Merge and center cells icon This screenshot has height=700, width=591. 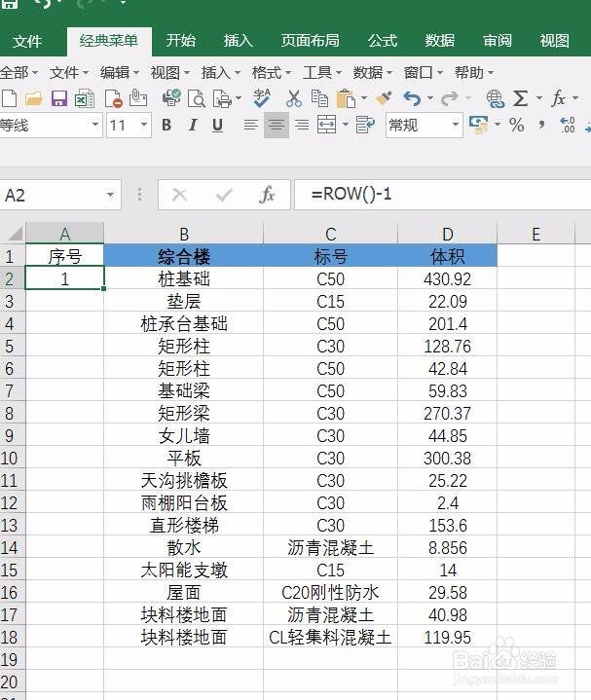[x=327, y=125]
